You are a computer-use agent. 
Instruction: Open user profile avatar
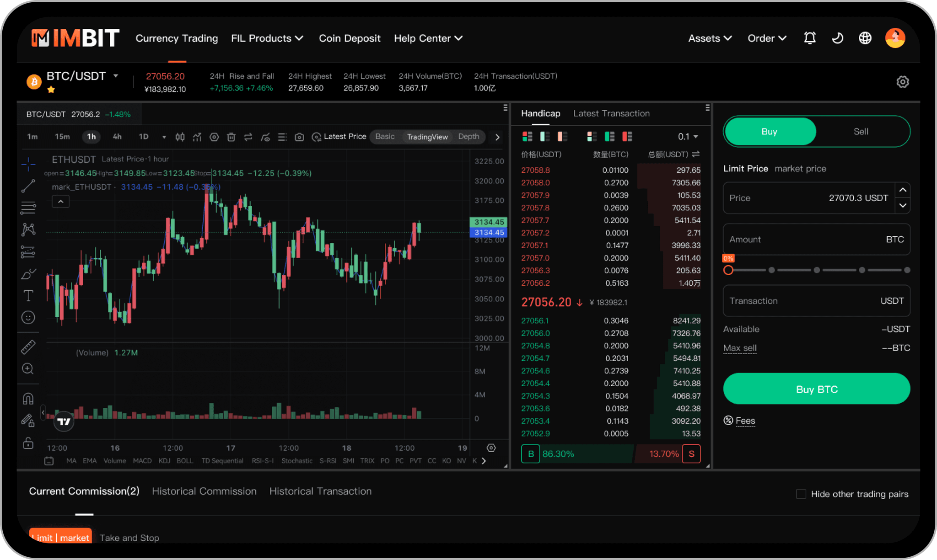tap(895, 38)
